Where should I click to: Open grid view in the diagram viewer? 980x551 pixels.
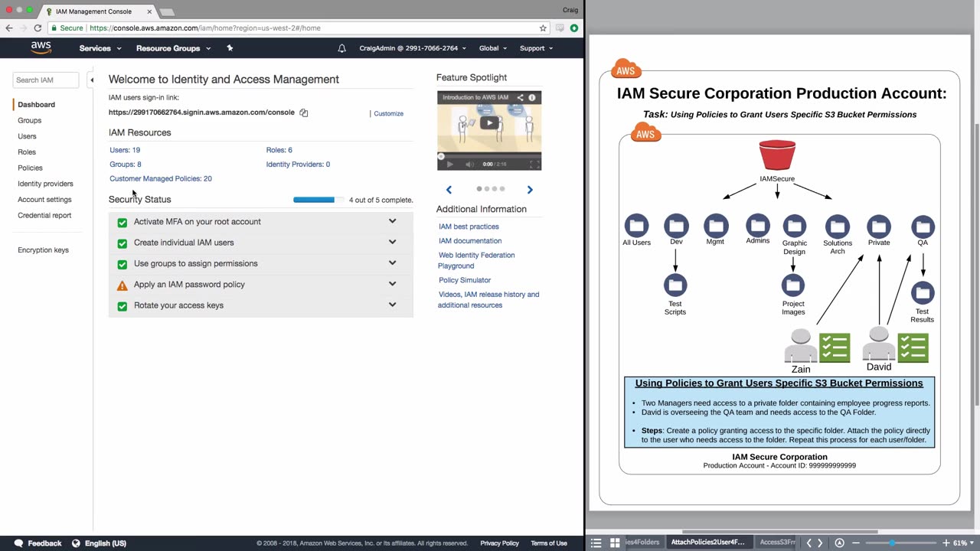(x=615, y=543)
